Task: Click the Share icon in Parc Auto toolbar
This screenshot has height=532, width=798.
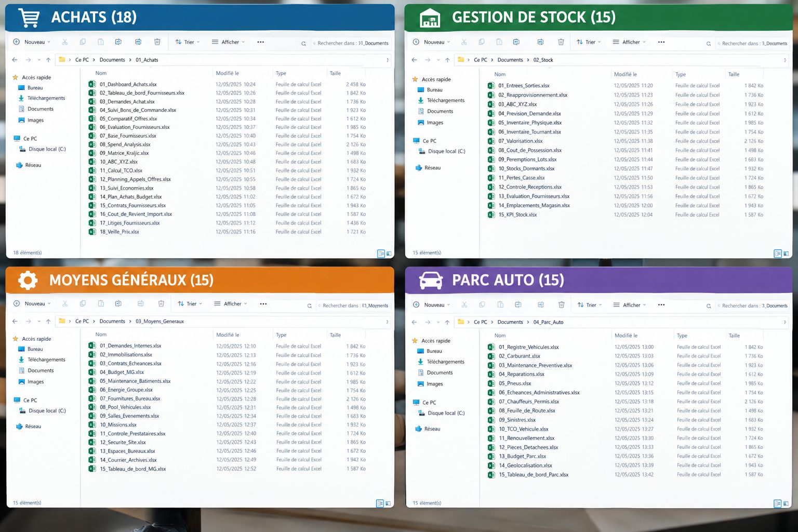Action: [541, 305]
